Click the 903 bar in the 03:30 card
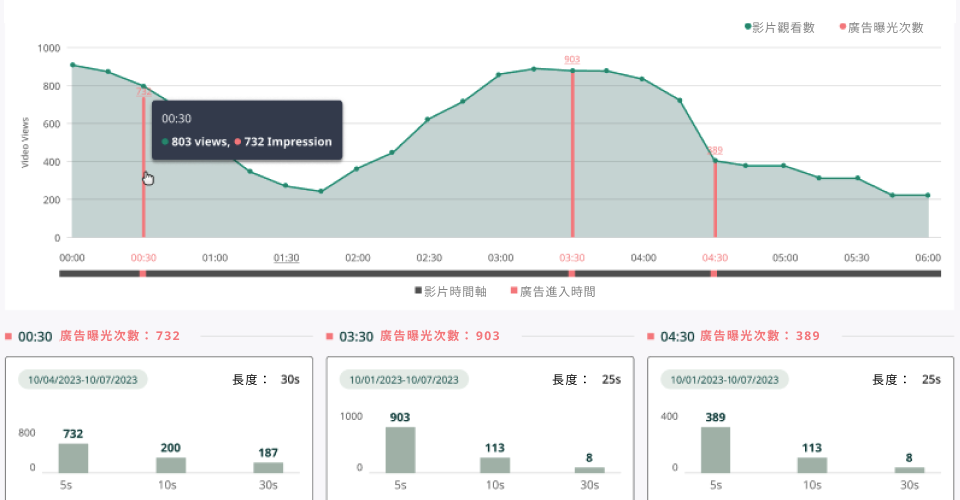960x500 pixels. (x=400, y=450)
